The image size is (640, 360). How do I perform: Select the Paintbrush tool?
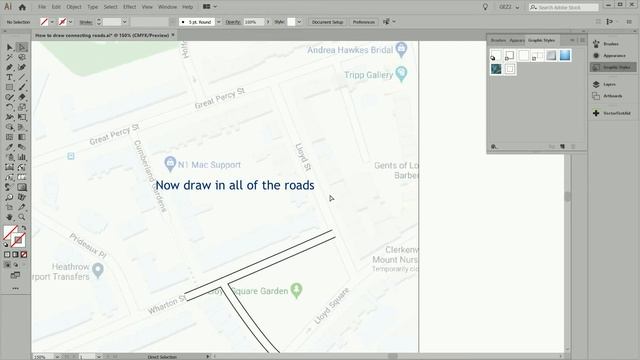[x=22, y=87]
